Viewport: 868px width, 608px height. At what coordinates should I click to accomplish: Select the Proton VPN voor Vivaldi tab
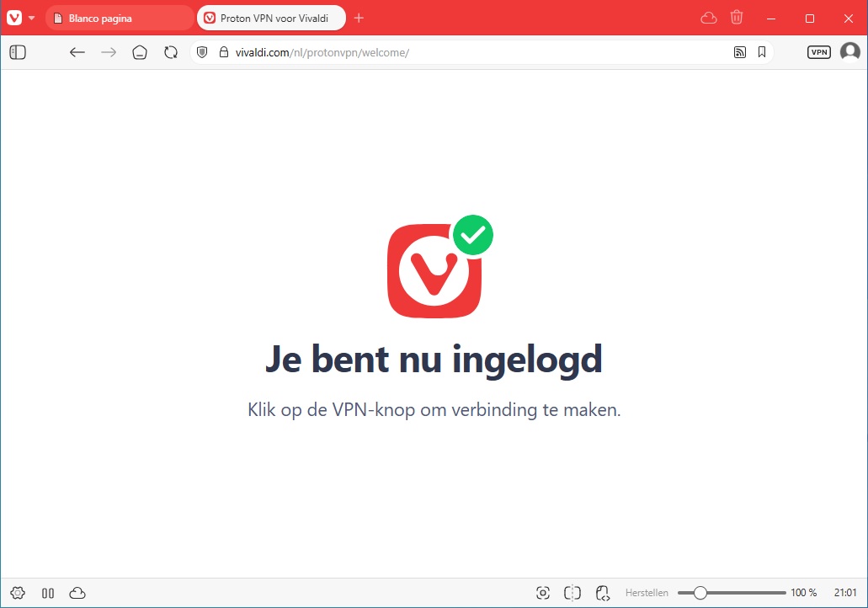(271, 18)
